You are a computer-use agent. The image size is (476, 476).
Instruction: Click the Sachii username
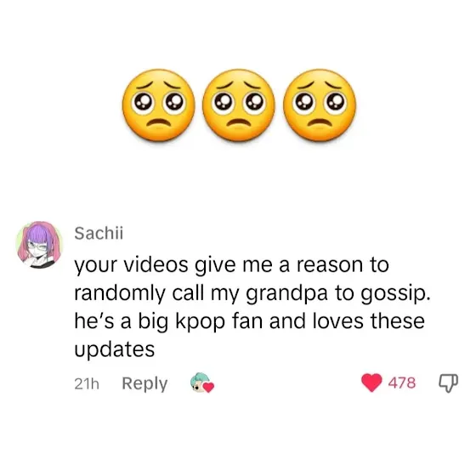click(99, 233)
